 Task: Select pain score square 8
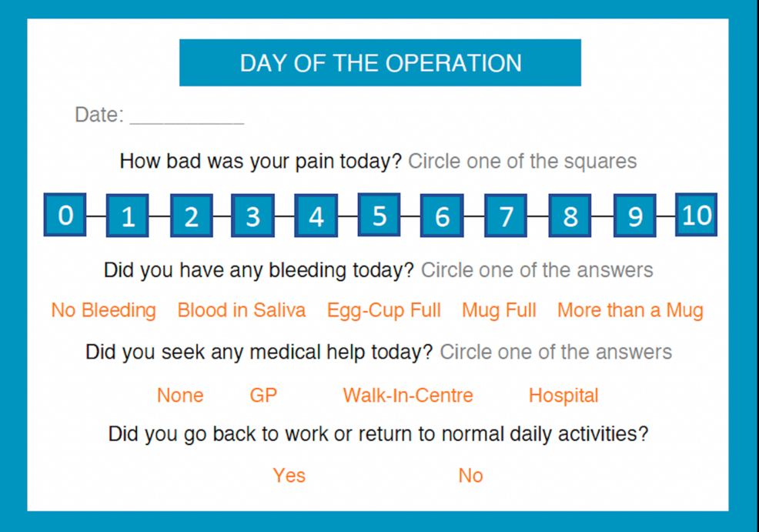pyautogui.click(x=570, y=216)
